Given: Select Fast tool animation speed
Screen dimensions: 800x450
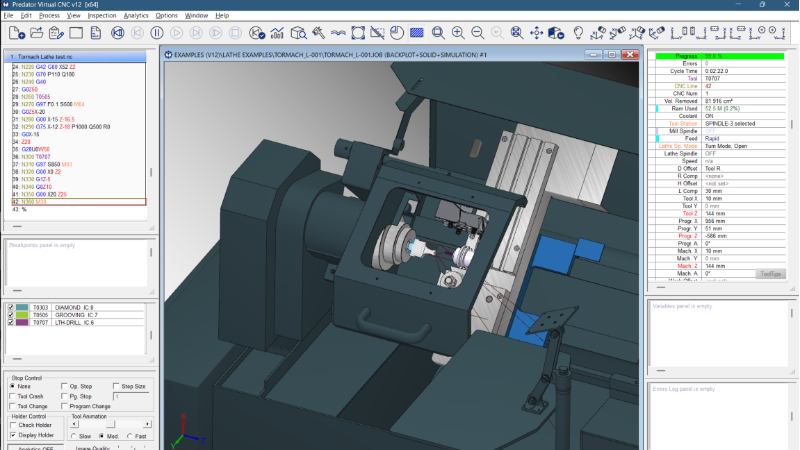Looking at the screenshot, I should 130,436.
